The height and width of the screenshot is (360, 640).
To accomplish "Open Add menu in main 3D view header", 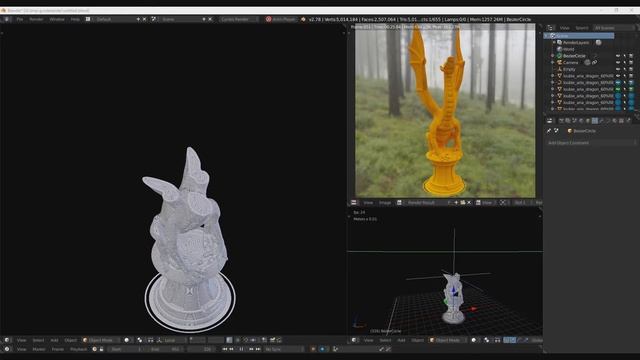I will [54, 340].
